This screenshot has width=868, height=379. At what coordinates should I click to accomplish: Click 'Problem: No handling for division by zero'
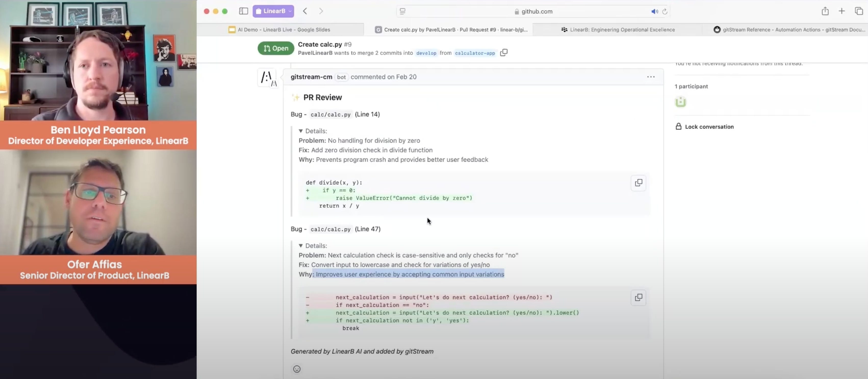[x=359, y=141]
